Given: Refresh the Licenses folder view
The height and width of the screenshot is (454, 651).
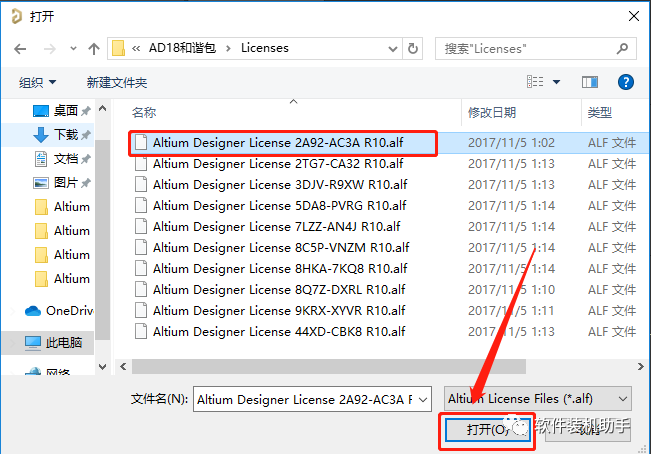Looking at the screenshot, I should point(413,49).
